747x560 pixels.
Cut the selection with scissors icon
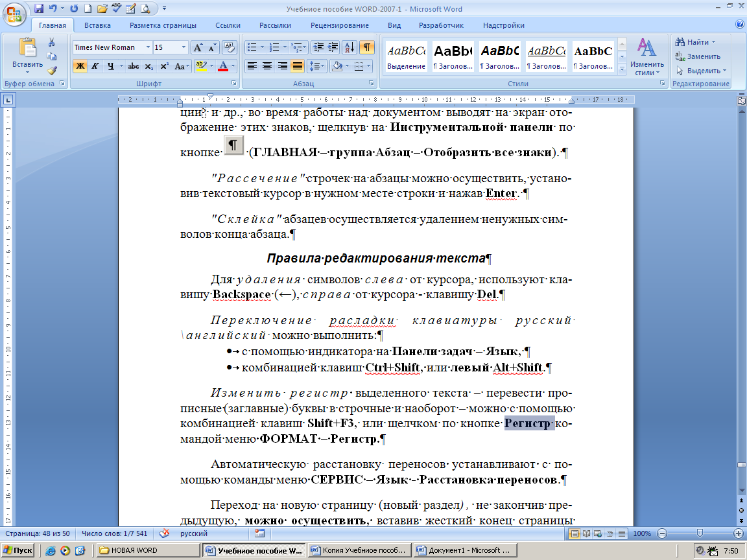pos(51,43)
